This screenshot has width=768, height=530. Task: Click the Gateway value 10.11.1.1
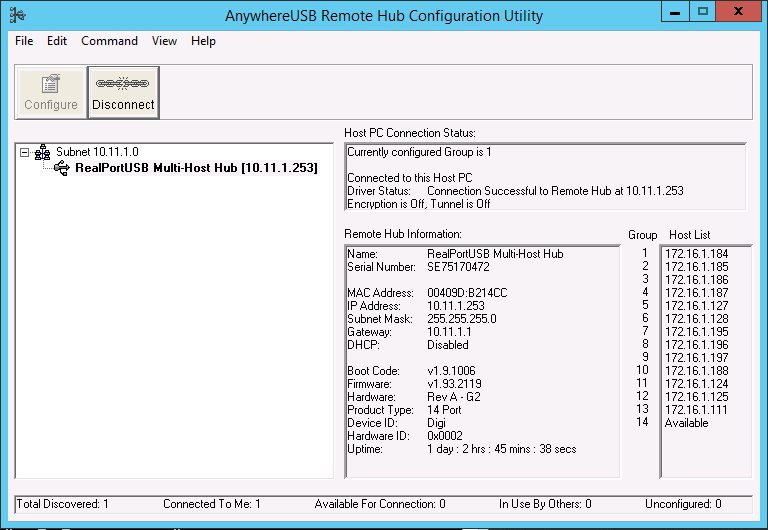click(x=449, y=332)
